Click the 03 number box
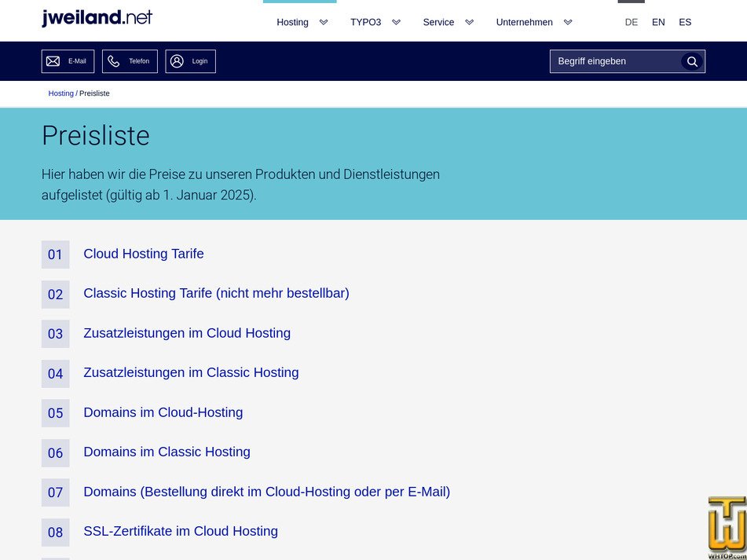 (55, 334)
